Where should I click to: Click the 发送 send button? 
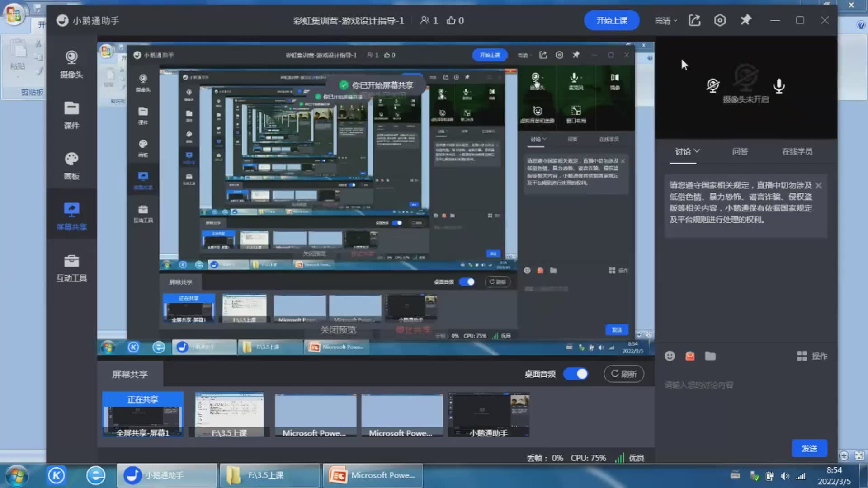[809, 448]
